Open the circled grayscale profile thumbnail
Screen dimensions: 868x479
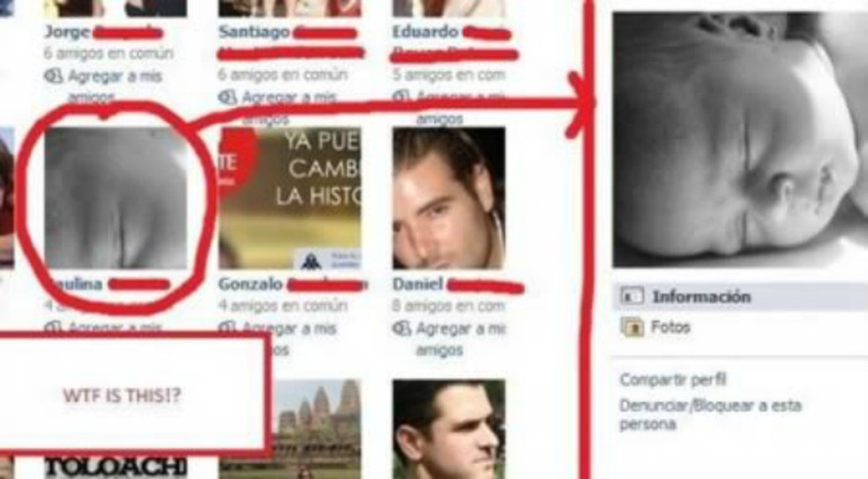coord(116,198)
